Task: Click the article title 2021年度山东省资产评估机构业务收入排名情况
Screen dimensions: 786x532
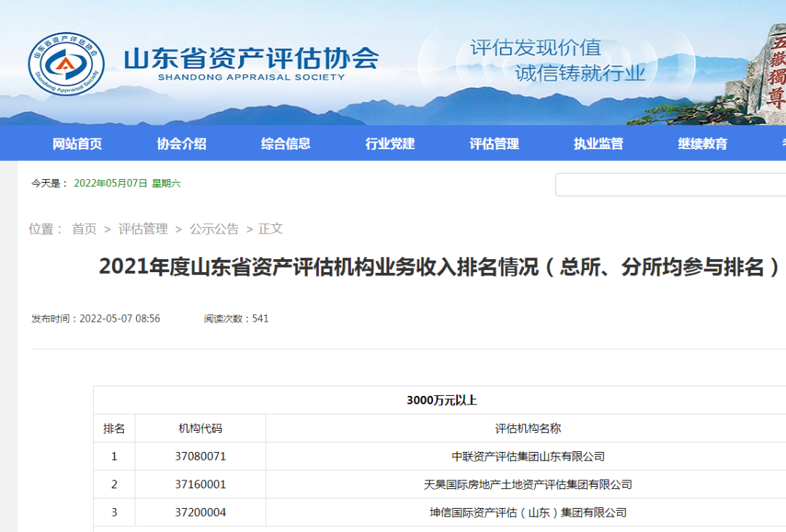Action: point(440,266)
